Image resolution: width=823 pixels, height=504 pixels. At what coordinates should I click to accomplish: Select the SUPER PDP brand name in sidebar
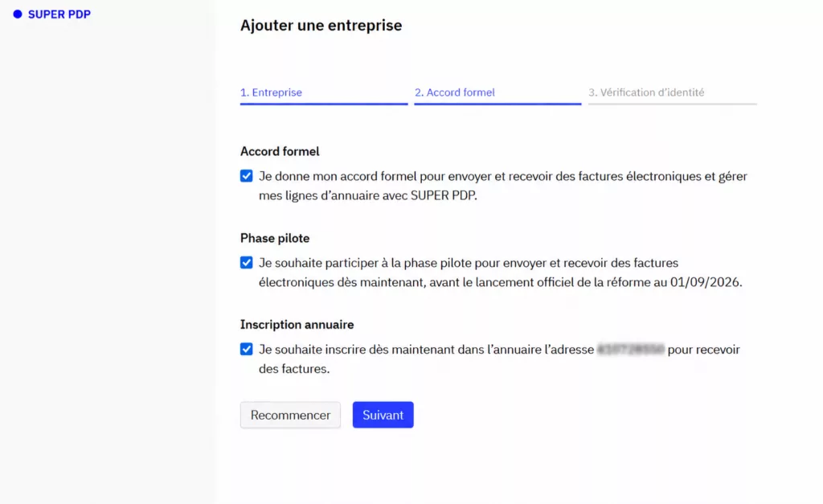point(59,14)
